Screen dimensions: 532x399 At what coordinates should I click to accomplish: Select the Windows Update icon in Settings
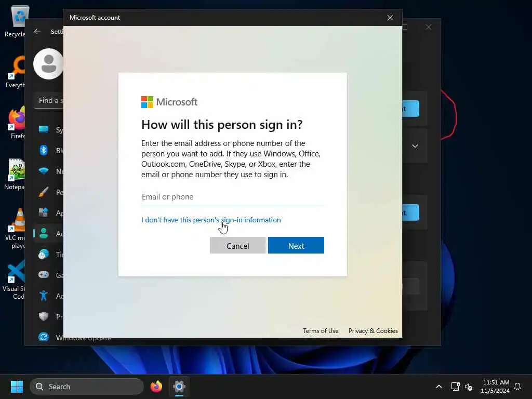(x=44, y=337)
